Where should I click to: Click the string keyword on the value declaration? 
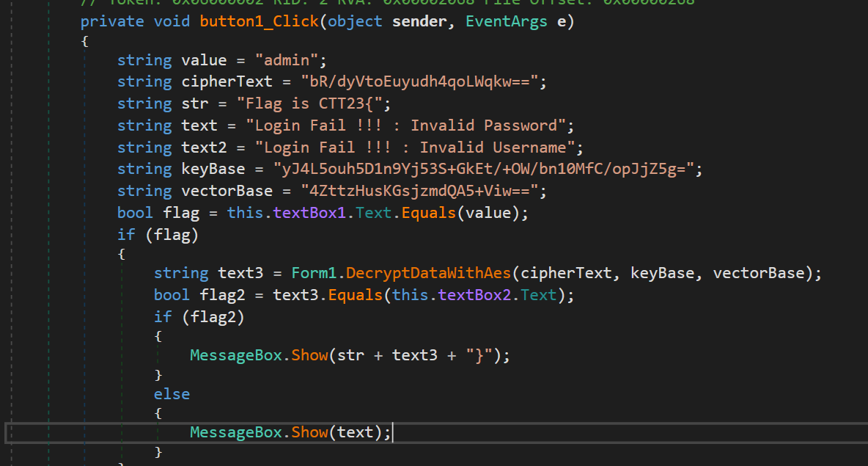144,59
